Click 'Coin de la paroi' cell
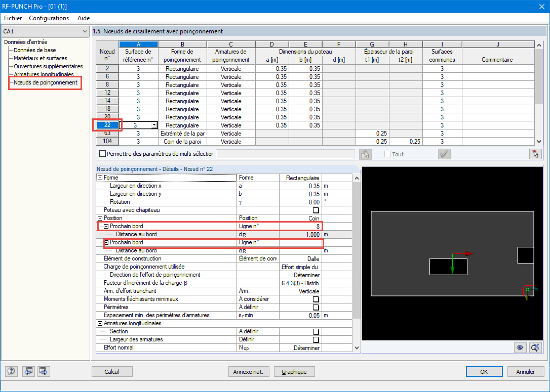This screenshot has height=392, width=550. tap(182, 142)
